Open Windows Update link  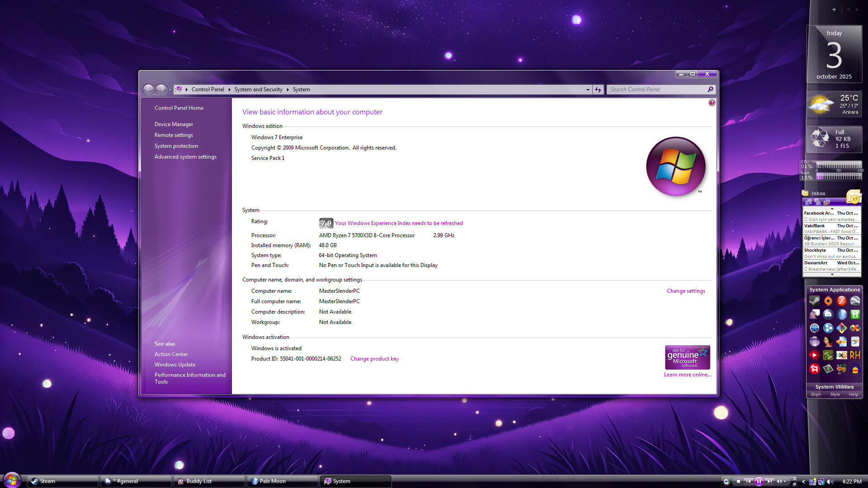[175, 365]
